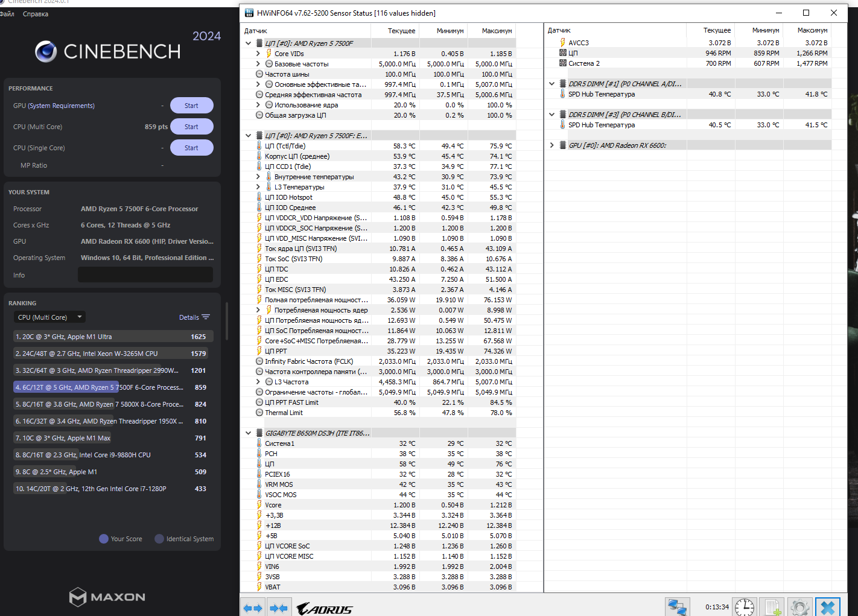Open the Файл menu in Cinebench
The width and height of the screenshot is (858, 616).
tap(7, 14)
